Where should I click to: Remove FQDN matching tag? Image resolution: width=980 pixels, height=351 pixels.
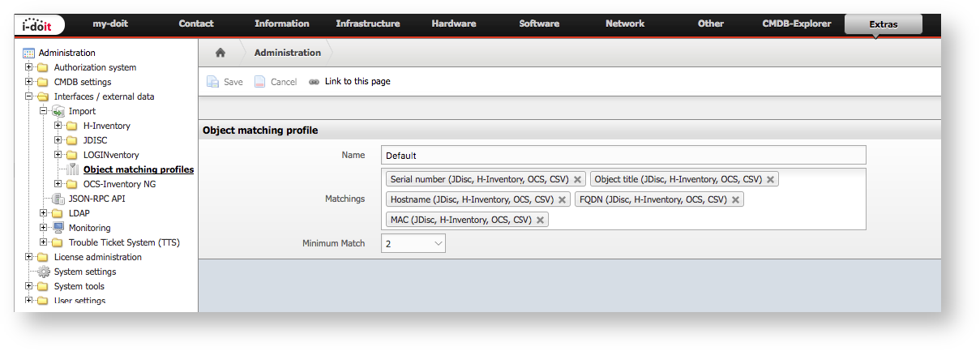click(735, 199)
